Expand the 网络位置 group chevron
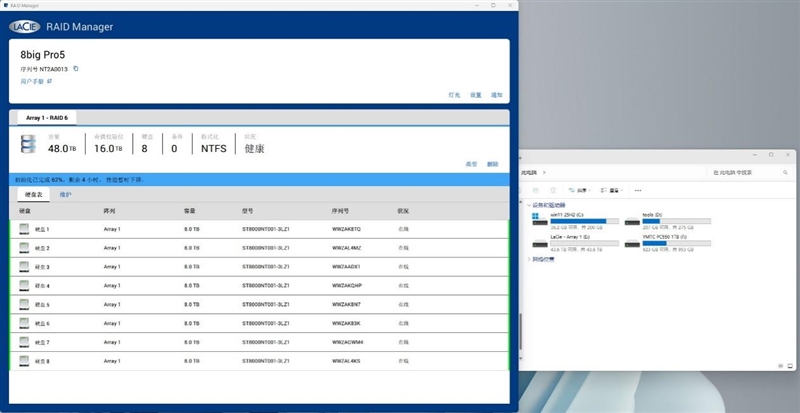The image size is (800, 413). coord(529,259)
